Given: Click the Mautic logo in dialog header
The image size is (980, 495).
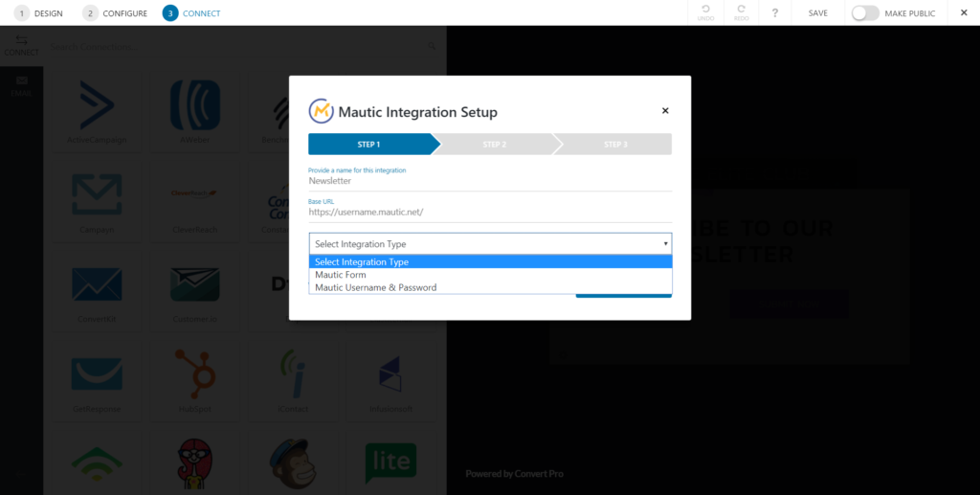Looking at the screenshot, I should (x=322, y=111).
